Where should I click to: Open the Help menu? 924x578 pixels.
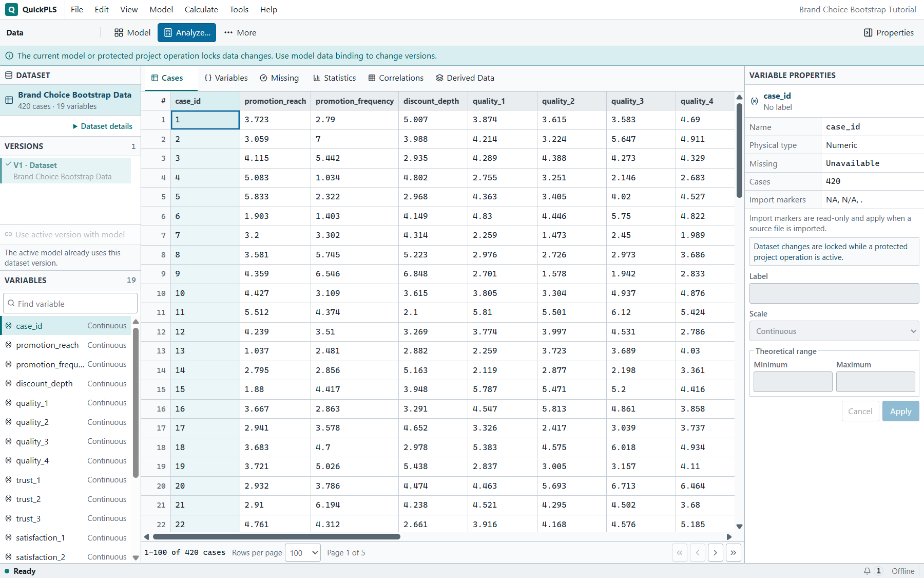(268, 9)
